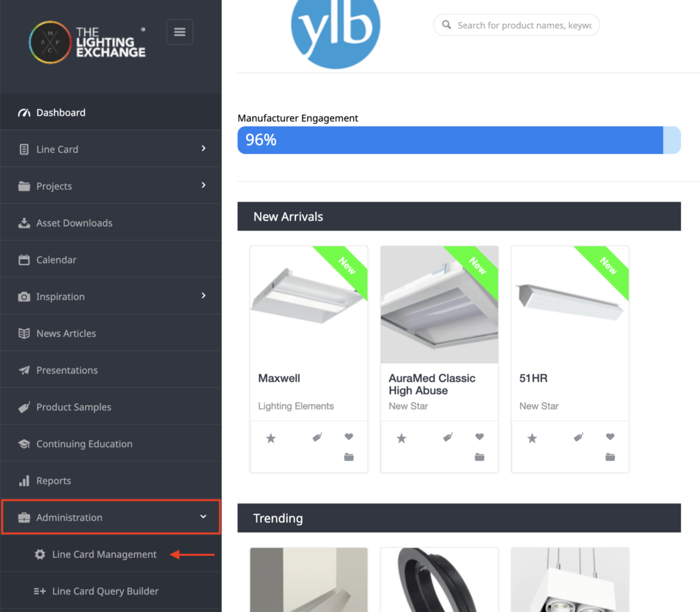The image size is (700, 612).
Task: Click the YLB logo
Action: click(x=335, y=32)
